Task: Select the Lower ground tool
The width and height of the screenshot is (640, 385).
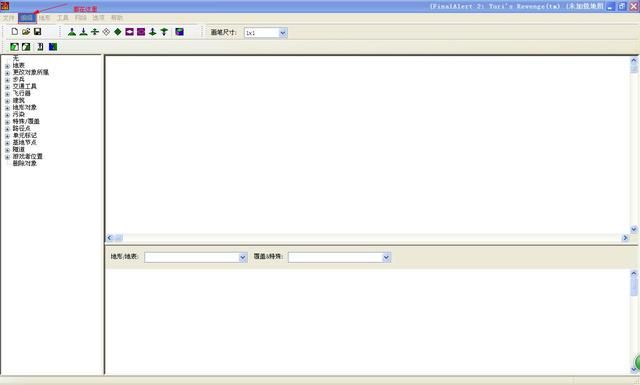Action: click(x=83, y=32)
